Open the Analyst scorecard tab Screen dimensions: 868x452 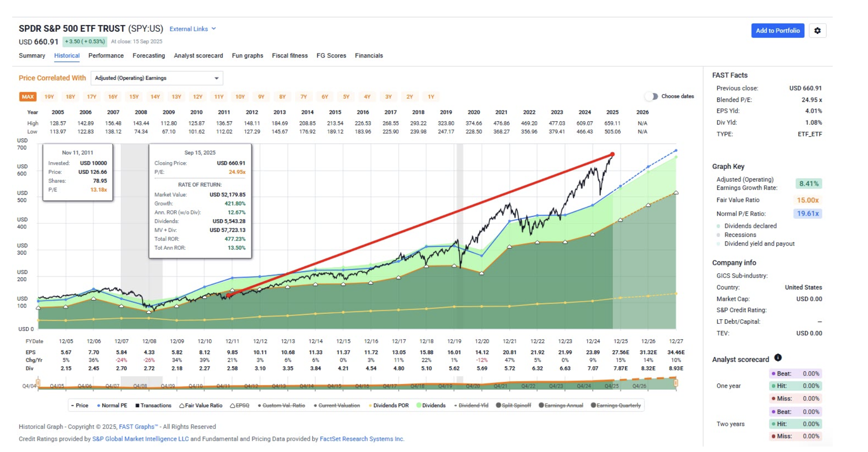point(199,56)
